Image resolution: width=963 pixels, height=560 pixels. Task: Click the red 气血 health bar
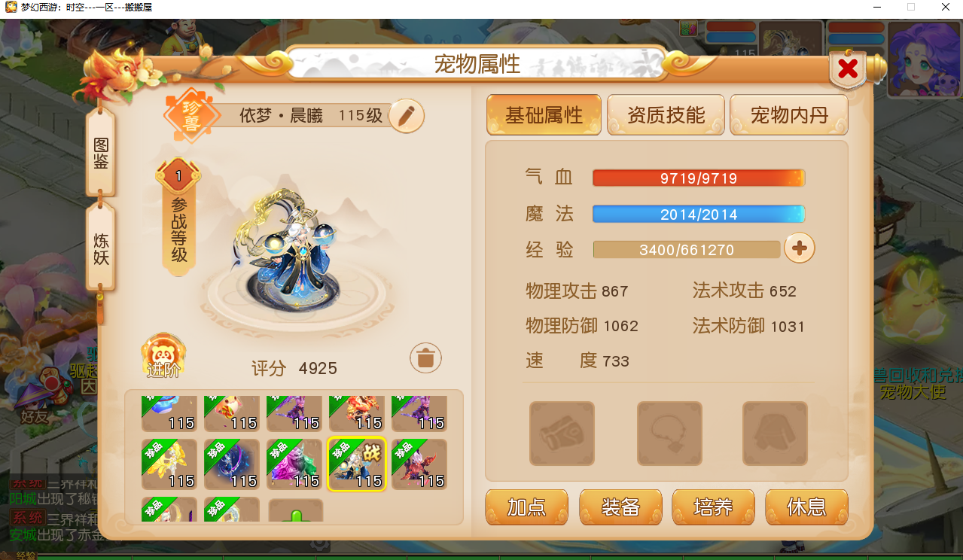699,178
